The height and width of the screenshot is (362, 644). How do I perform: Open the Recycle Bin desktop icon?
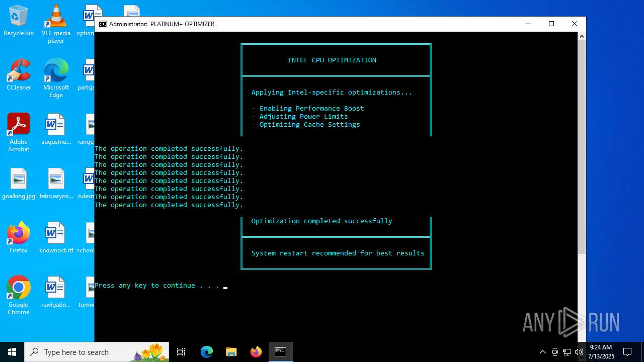[x=19, y=21]
